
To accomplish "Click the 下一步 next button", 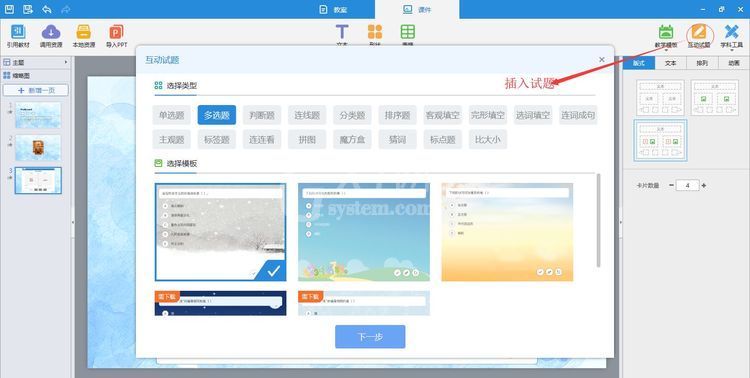I will coord(370,337).
